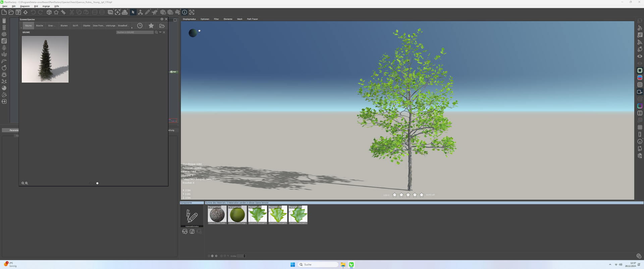The image size is (644, 269).
Task: Select the conifer tree thumbnail
Action: (x=45, y=59)
